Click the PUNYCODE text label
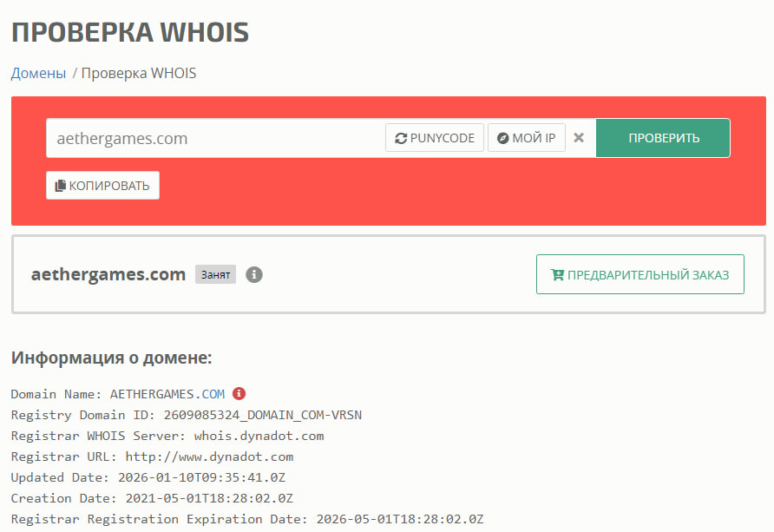The width and height of the screenshot is (774, 532). pyautogui.click(x=443, y=138)
